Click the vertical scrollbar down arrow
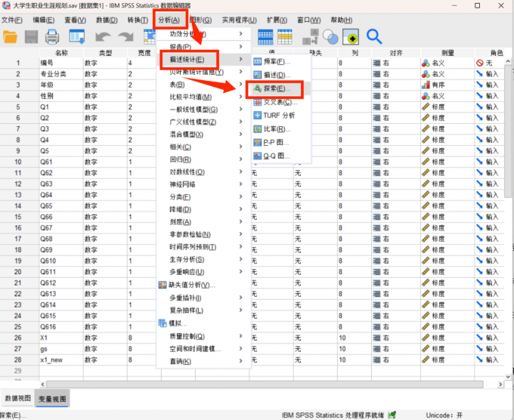The image size is (514, 420). tap(508, 377)
